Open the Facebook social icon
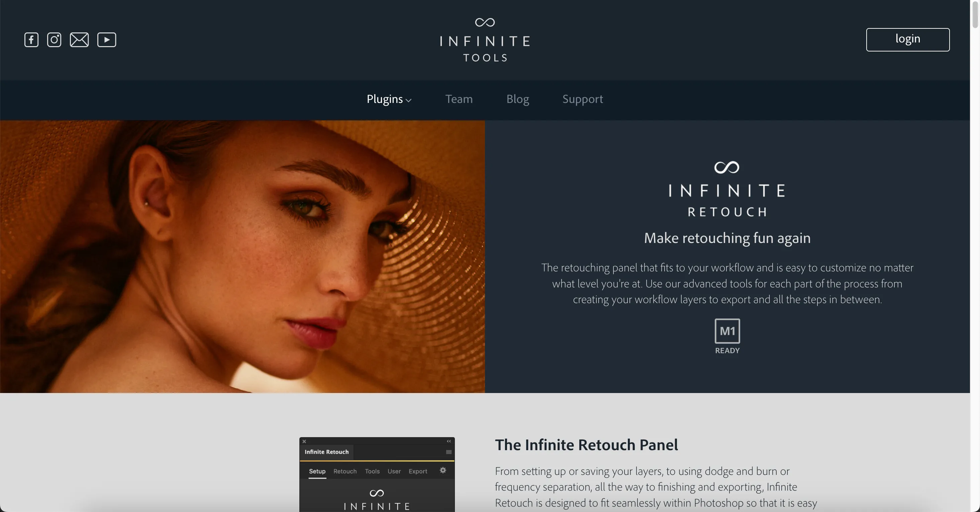Viewport: 980px width, 512px height. (x=31, y=40)
